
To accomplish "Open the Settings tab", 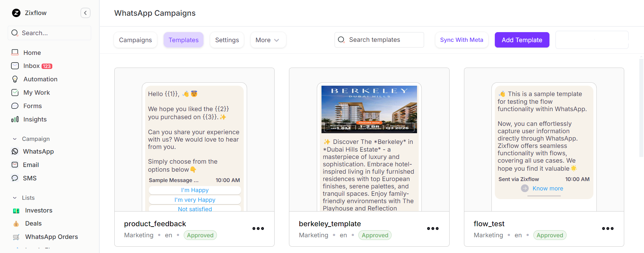I will (227, 40).
